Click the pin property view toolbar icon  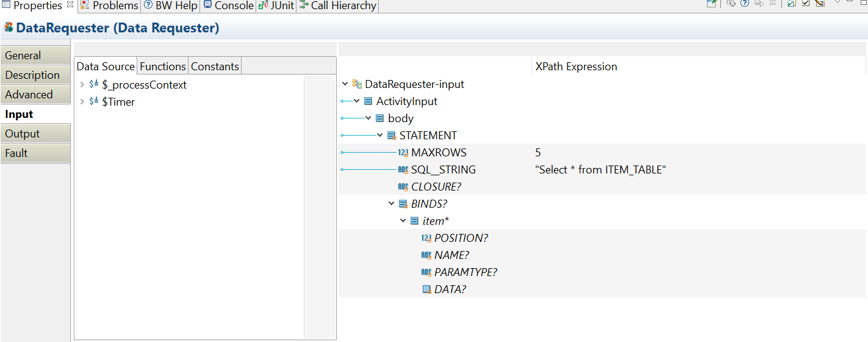[711, 4]
